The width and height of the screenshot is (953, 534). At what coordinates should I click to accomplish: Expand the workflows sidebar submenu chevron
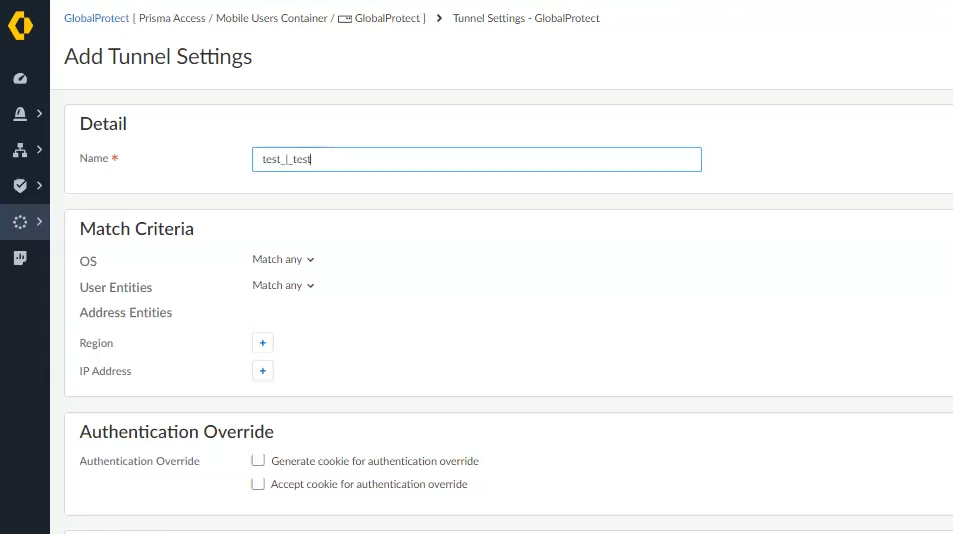click(39, 222)
